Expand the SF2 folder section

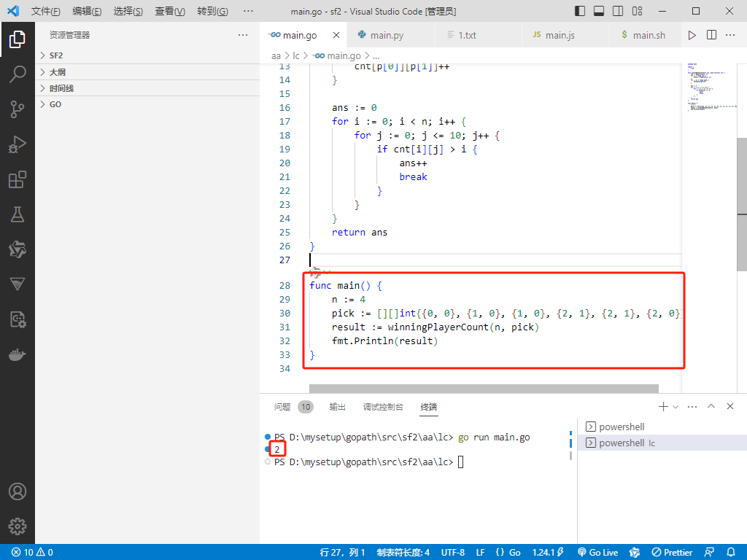(x=147, y=55)
